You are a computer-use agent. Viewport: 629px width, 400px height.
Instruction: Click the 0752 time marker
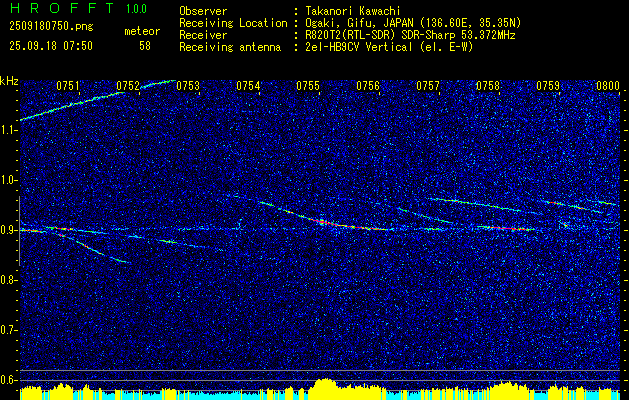[128, 86]
